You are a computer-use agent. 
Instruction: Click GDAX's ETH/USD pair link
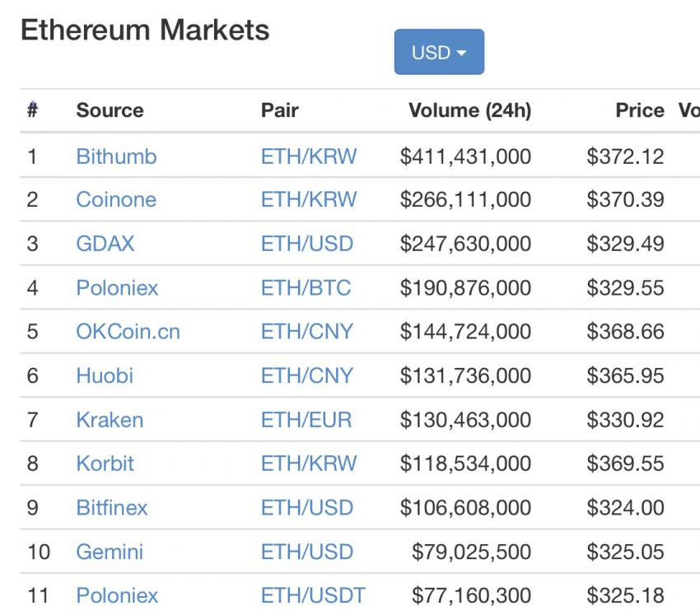307,243
